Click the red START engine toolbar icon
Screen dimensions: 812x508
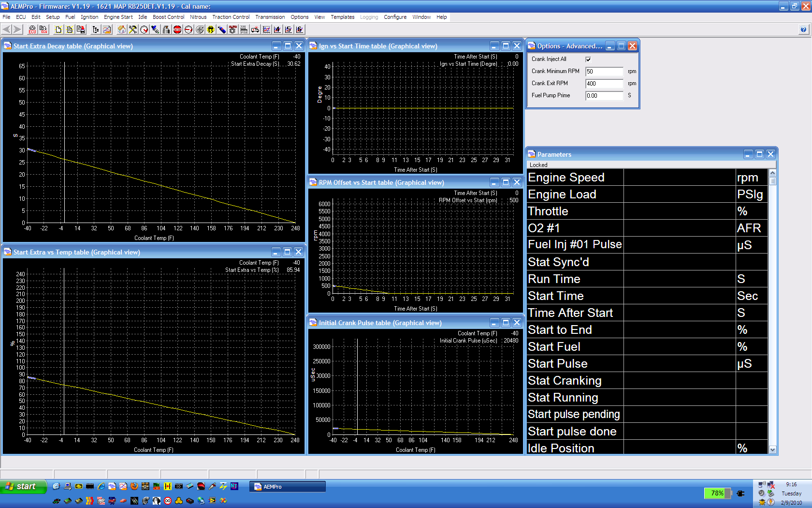coord(177,30)
